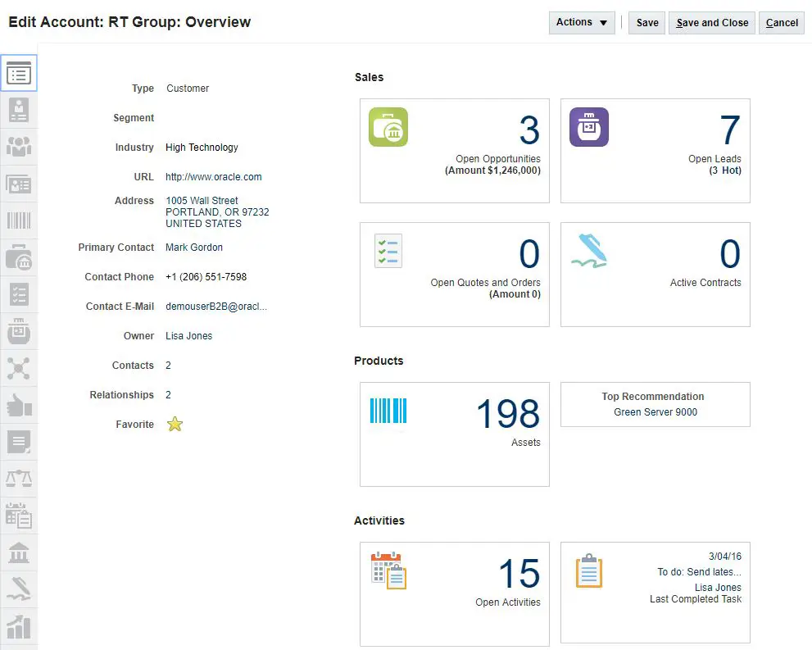Open the Relationships network sidebar icon
Screen dimensions: 812x650
tap(18, 368)
